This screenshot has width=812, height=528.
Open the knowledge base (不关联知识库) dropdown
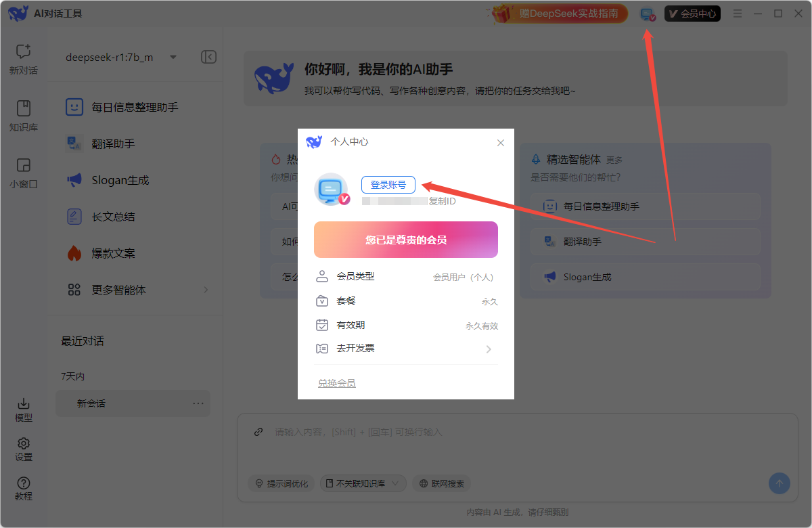click(363, 483)
